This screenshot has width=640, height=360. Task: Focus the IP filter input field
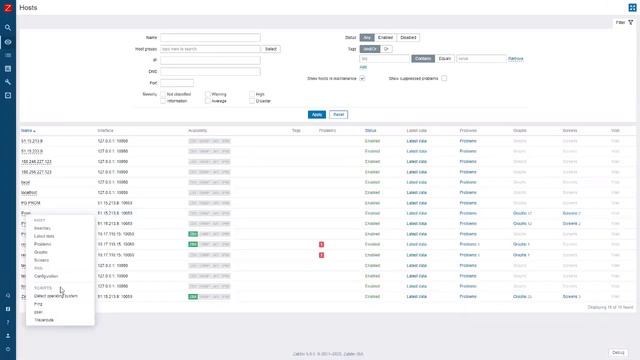point(210,60)
